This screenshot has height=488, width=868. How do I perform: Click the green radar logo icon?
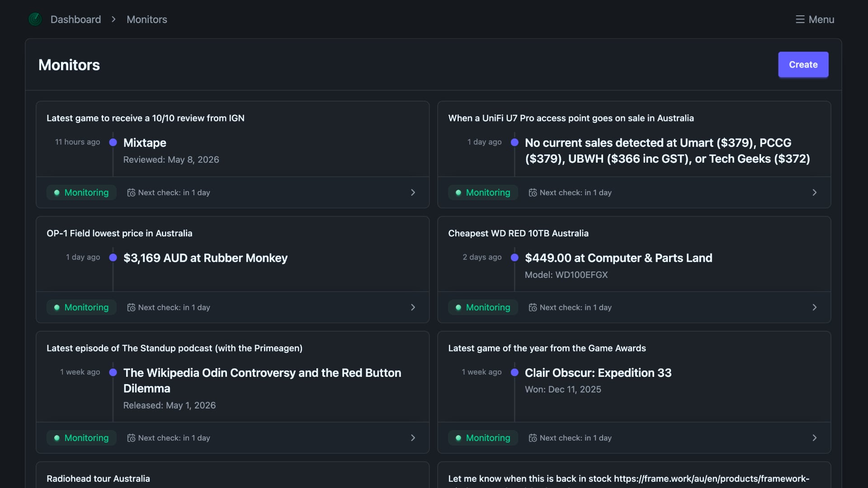tap(35, 19)
